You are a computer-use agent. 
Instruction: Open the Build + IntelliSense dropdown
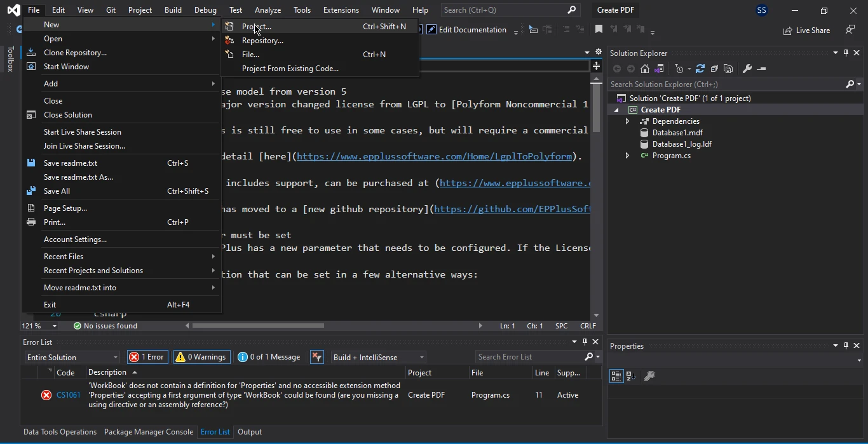click(x=378, y=357)
